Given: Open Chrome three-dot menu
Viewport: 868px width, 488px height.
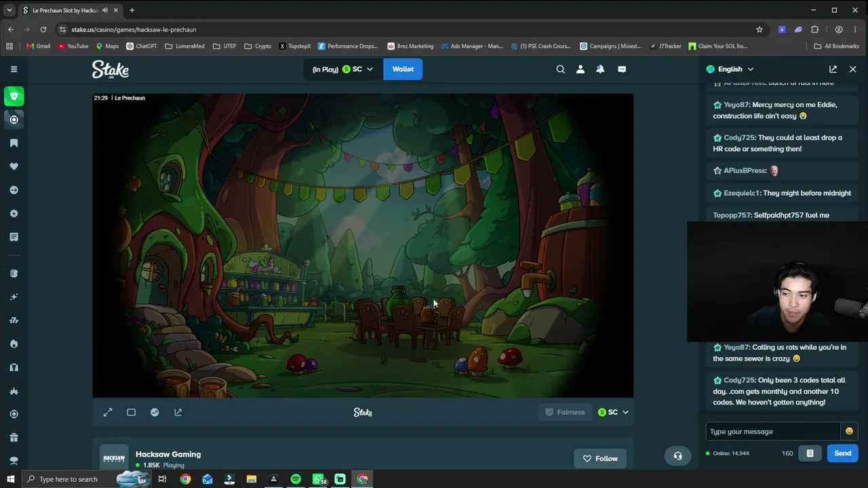Looking at the screenshot, I should coord(856,30).
